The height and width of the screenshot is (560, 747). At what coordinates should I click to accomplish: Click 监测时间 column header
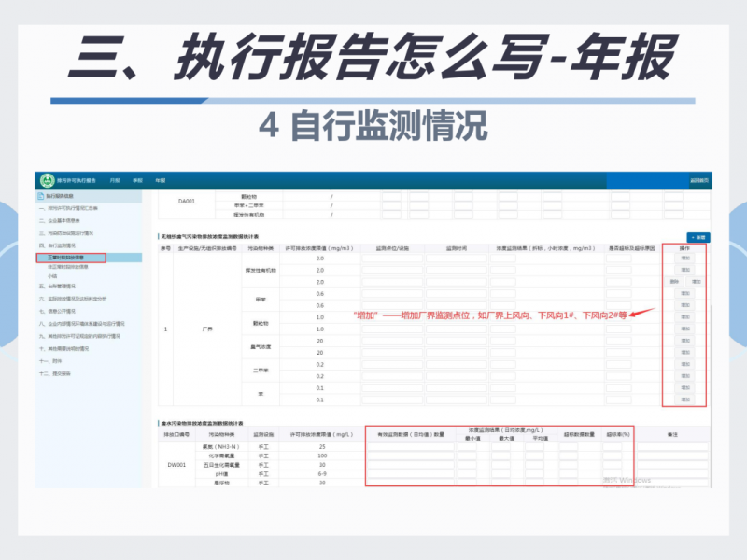[457, 248]
